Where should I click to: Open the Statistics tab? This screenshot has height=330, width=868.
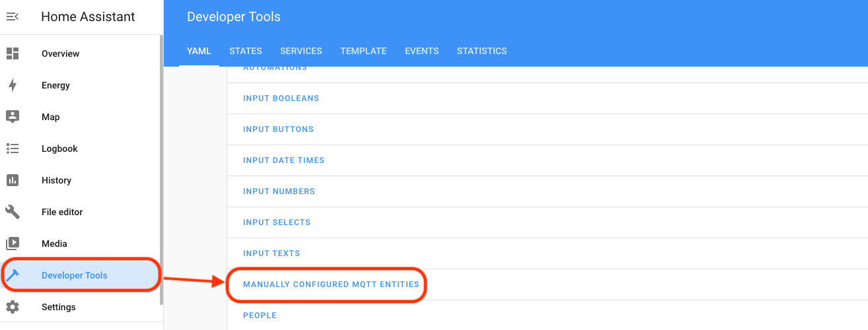coord(482,51)
